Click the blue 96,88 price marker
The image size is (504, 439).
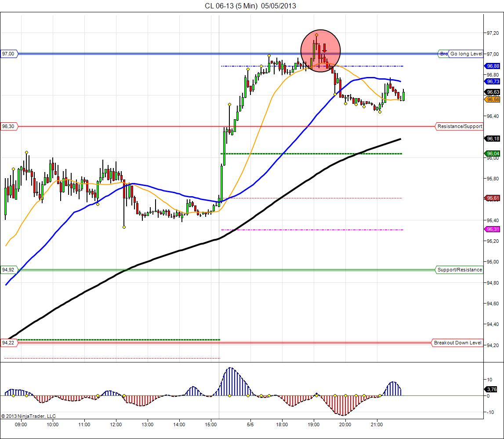(x=493, y=66)
